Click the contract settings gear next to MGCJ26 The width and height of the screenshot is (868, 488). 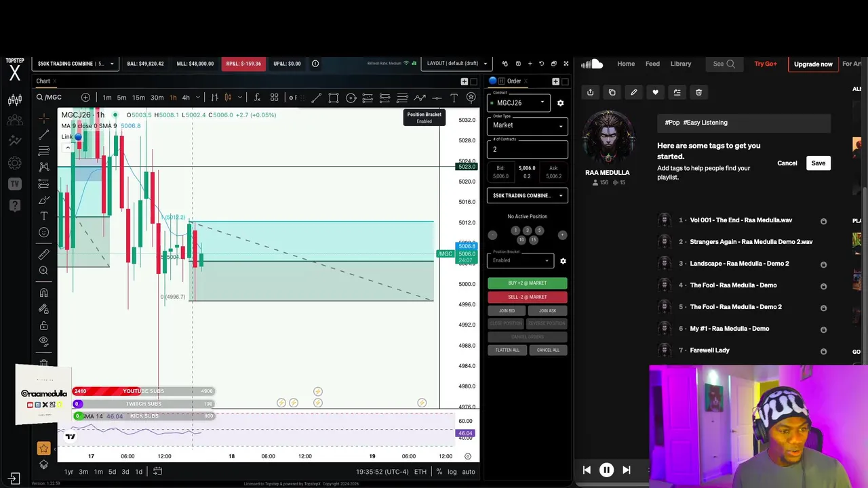560,103
